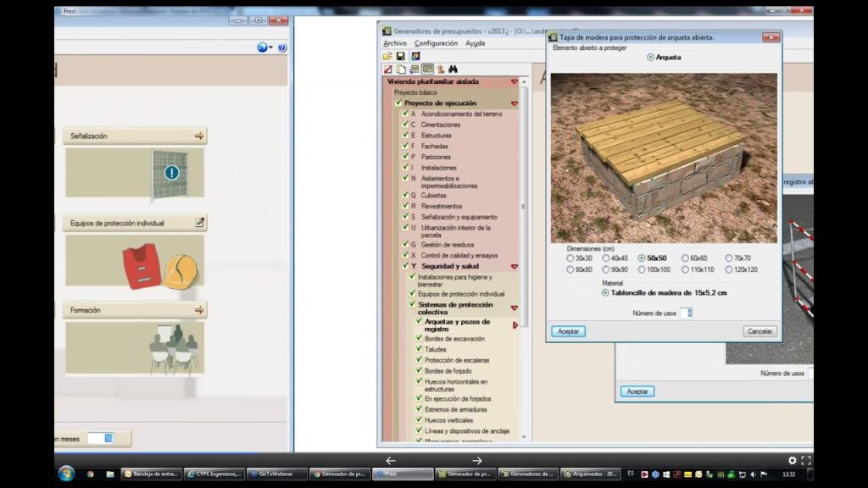Screen dimensions: 868x488
Task: Click the save floppy disk icon
Action: (401, 56)
